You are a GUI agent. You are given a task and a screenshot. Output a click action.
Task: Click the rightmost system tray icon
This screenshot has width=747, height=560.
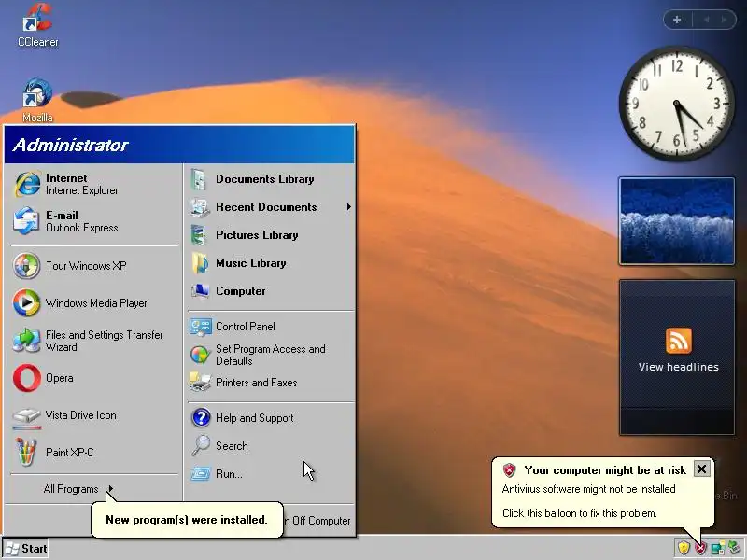point(735,548)
